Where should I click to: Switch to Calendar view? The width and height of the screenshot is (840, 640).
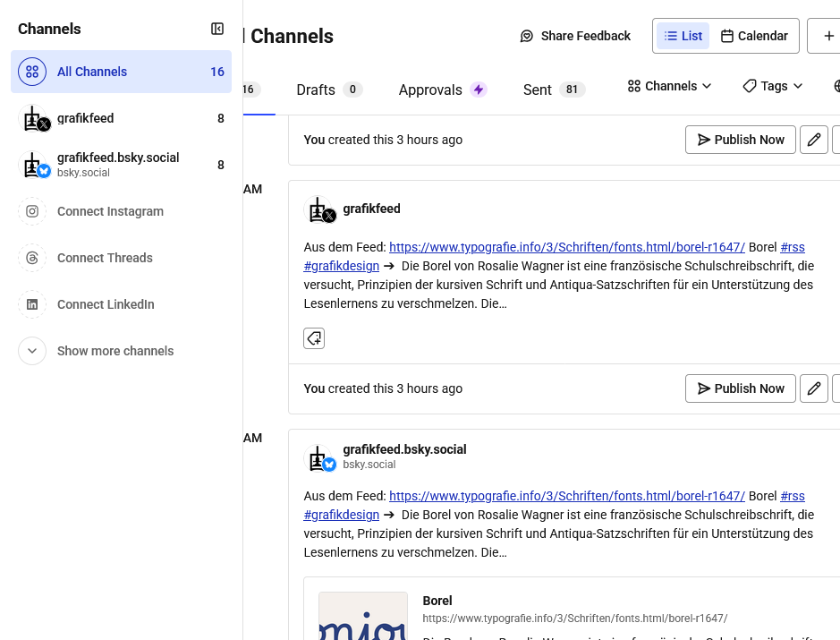[754, 36]
